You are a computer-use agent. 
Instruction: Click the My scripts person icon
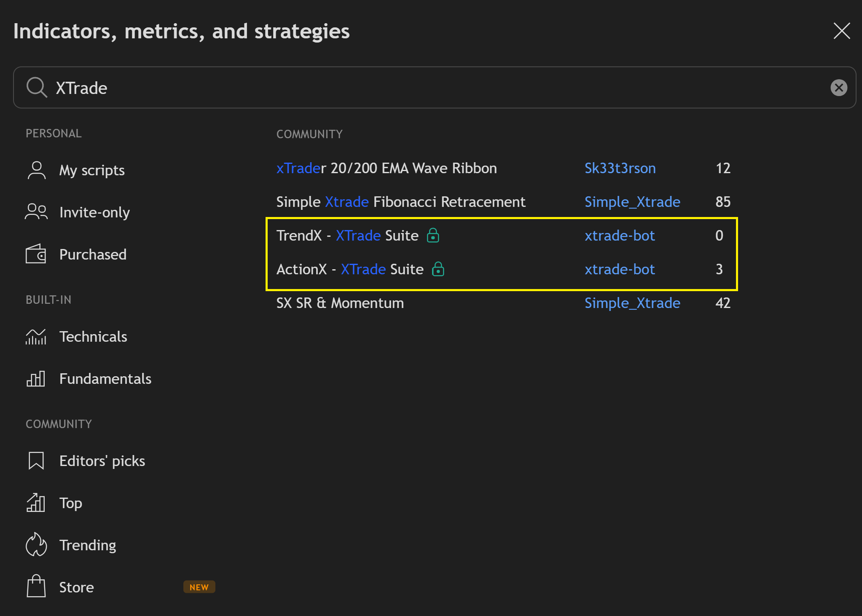pyautogui.click(x=37, y=170)
